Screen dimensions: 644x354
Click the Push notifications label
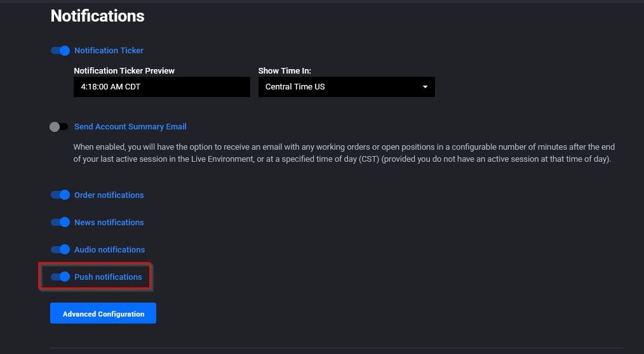click(108, 277)
